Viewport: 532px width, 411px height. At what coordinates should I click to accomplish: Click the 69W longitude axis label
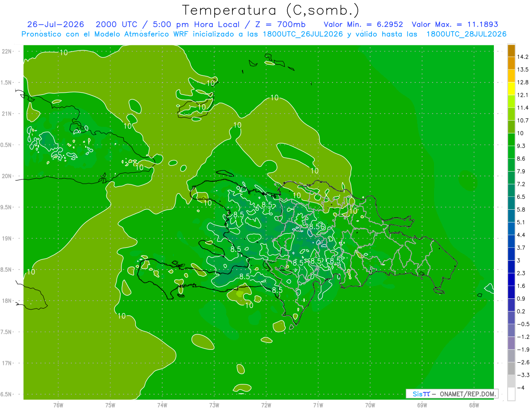(422, 405)
